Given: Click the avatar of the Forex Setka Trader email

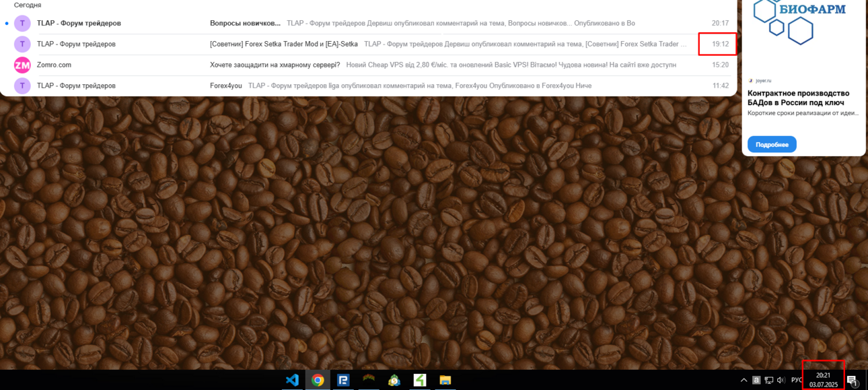Looking at the screenshot, I should [x=22, y=44].
